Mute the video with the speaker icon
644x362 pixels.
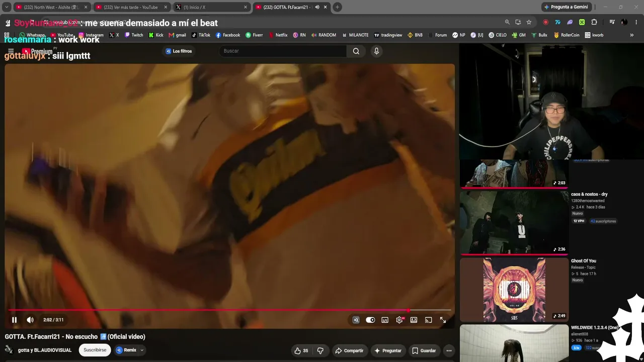tap(30, 320)
